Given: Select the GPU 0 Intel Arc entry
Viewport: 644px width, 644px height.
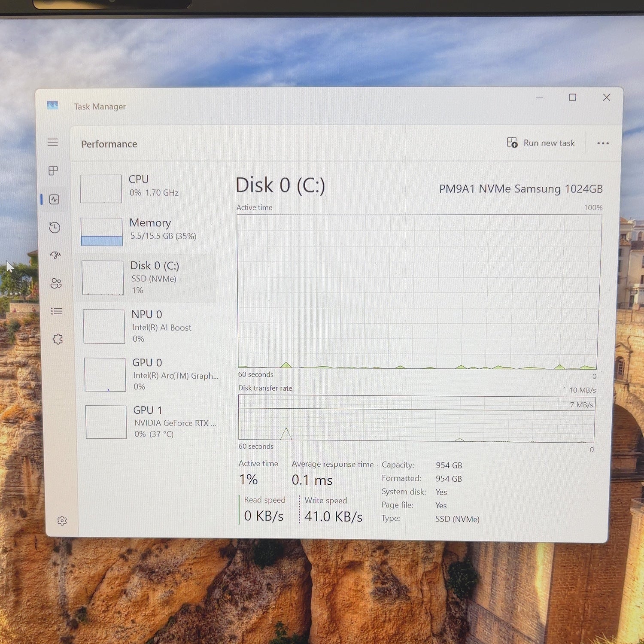Looking at the screenshot, I should coord(150,374).
